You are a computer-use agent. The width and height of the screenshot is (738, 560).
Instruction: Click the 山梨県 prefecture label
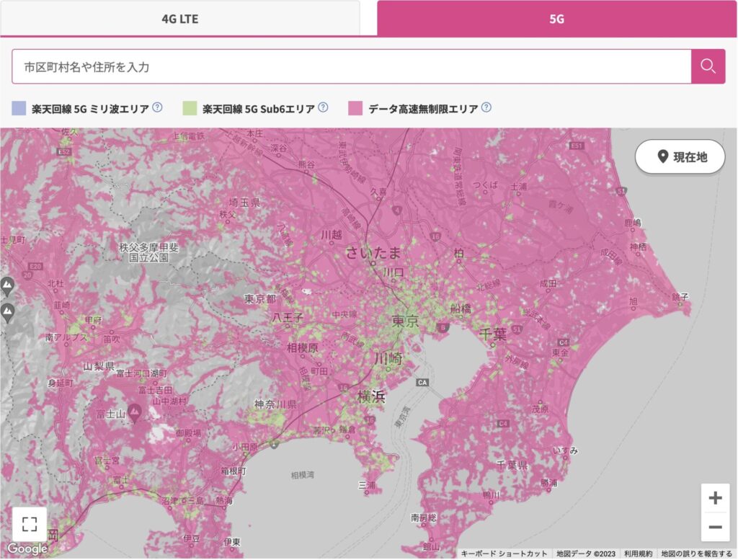[98, 366]
